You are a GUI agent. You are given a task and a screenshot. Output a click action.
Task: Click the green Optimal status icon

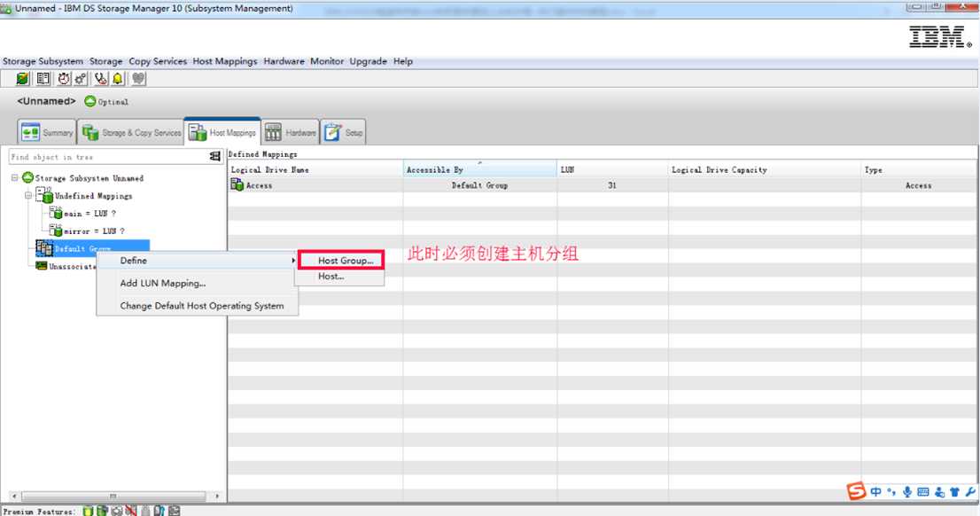pos(90,101)
